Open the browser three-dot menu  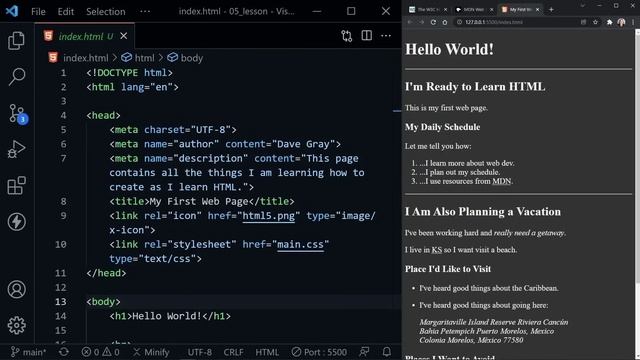pyautogui.click(x=633, y=22)
